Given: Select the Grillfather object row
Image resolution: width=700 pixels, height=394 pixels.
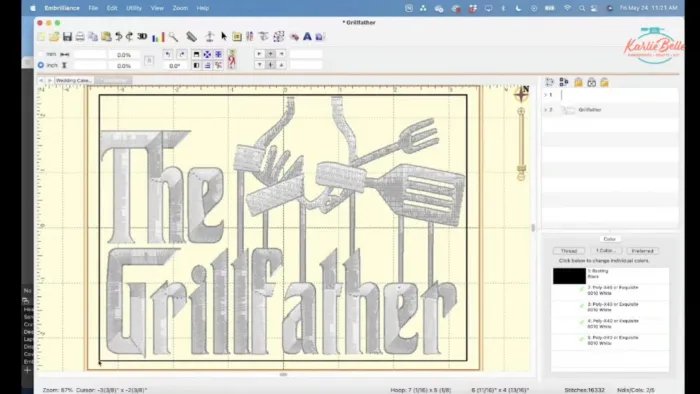Looking at the screenshot, I should (610, 110).
